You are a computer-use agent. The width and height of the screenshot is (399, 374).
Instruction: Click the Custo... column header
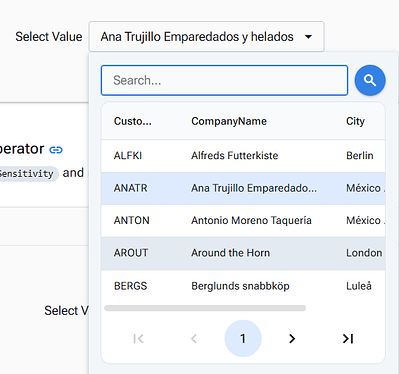[x=132, y=121]
